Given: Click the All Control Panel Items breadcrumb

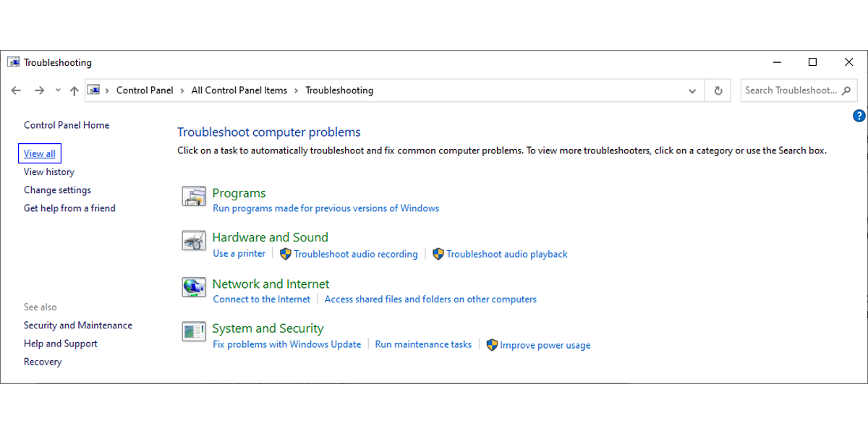Looking at the screenshot, I should click(239, 90).
